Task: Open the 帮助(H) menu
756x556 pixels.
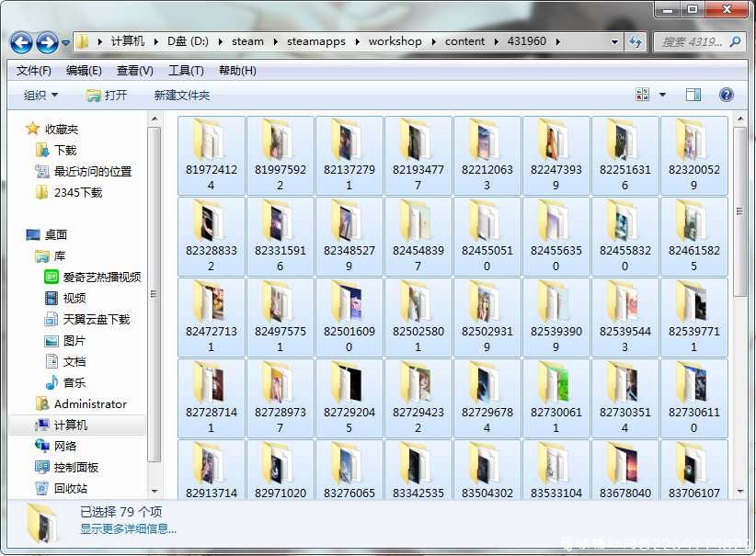Action: tap(237, 71)
